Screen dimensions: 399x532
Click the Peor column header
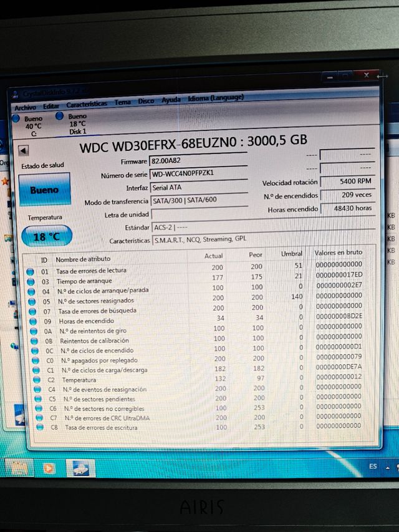coord(256,254)
